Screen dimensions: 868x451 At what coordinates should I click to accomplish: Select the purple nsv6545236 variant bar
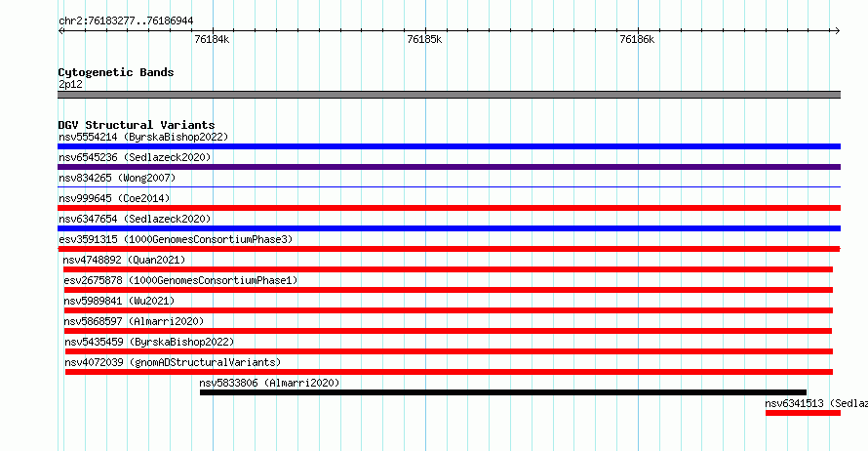pos(449,167)
